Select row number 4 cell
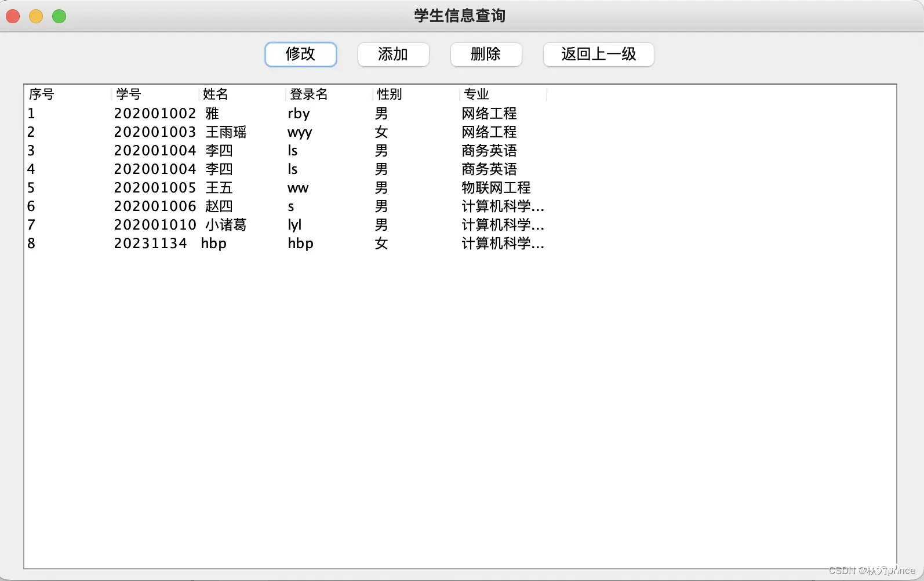Image resolution: width=924 pixels, height=581 pixels. tap(68, 169)
